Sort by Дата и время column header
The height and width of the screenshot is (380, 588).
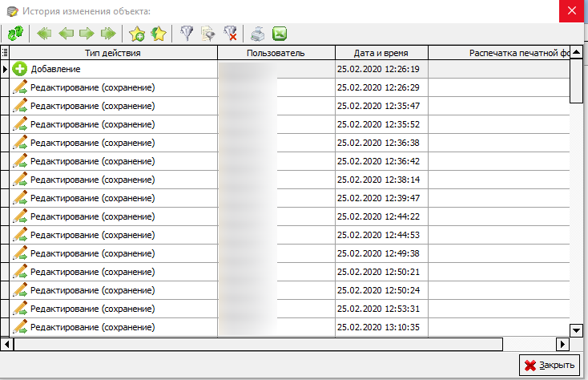(381, 53)
